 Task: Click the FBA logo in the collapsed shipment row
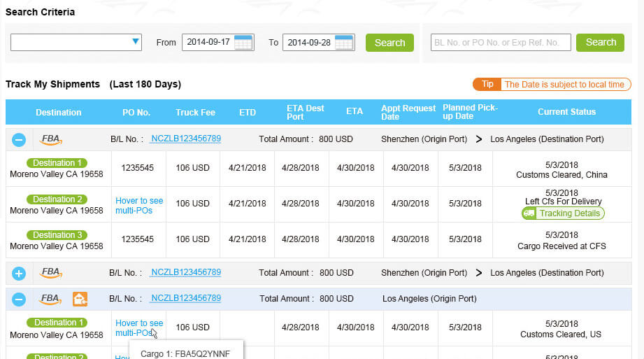[51, 272]
